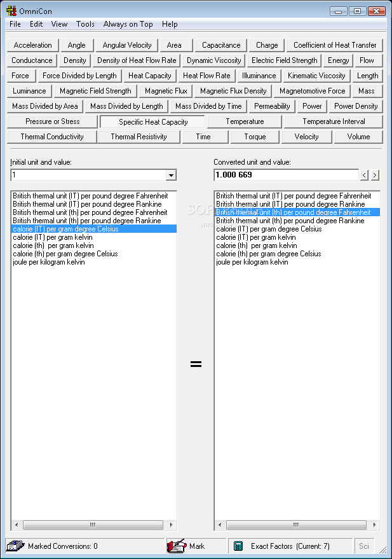Image resolution: width=392 pixels, height=559 pixels.
Task: Select the Angular Velocity category
Action: 127,45
